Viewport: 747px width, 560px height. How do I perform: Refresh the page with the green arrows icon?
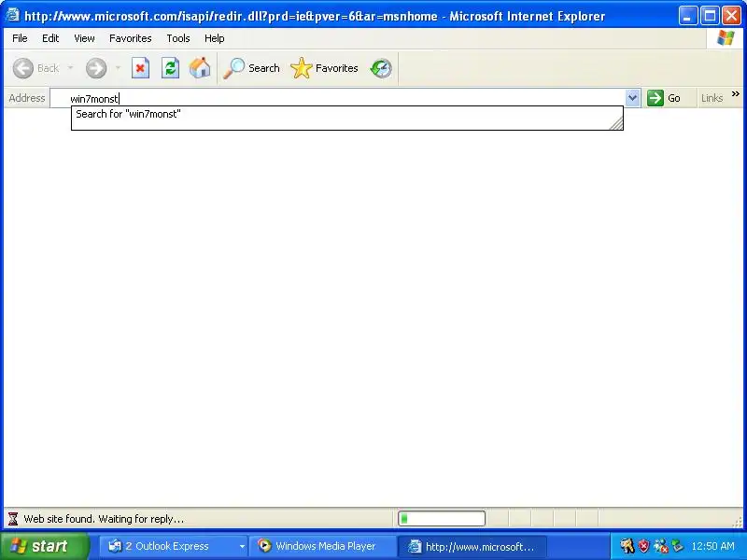coord(170,68)
